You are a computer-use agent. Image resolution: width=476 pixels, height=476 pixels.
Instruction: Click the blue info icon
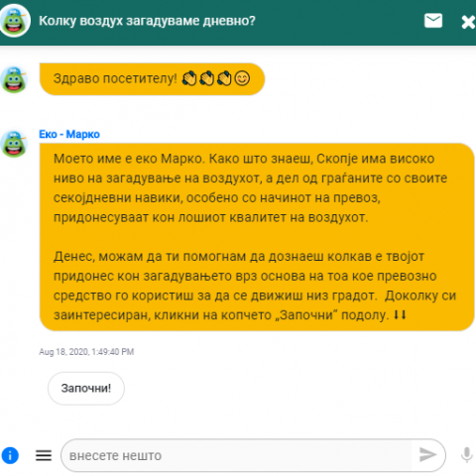[10, 455]
